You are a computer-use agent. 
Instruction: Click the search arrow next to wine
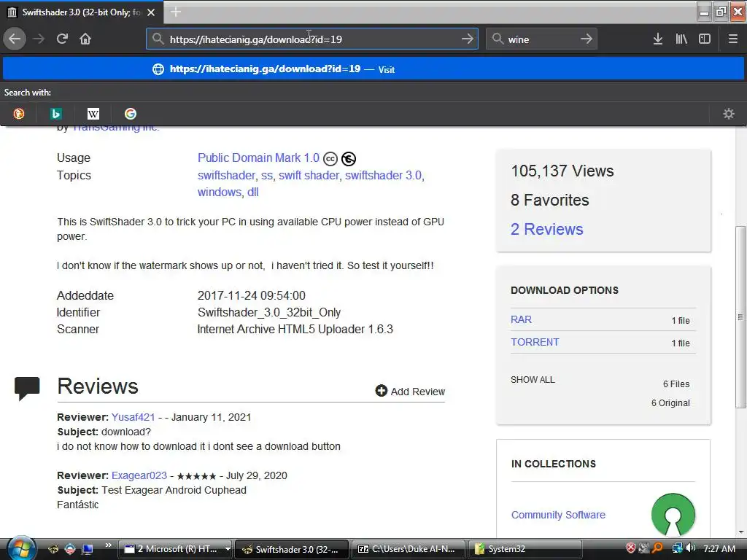(x=587, y=39)
